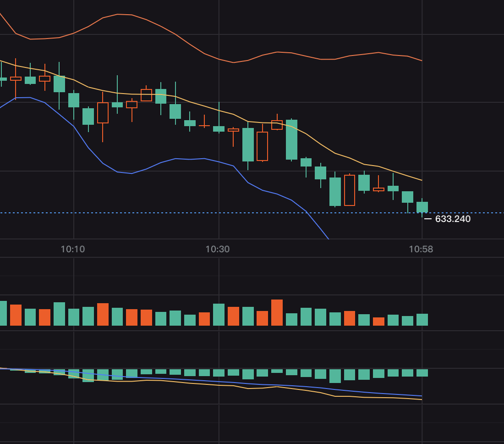
Task: Click the shortest orange volume bar
Action: point(378,322)
